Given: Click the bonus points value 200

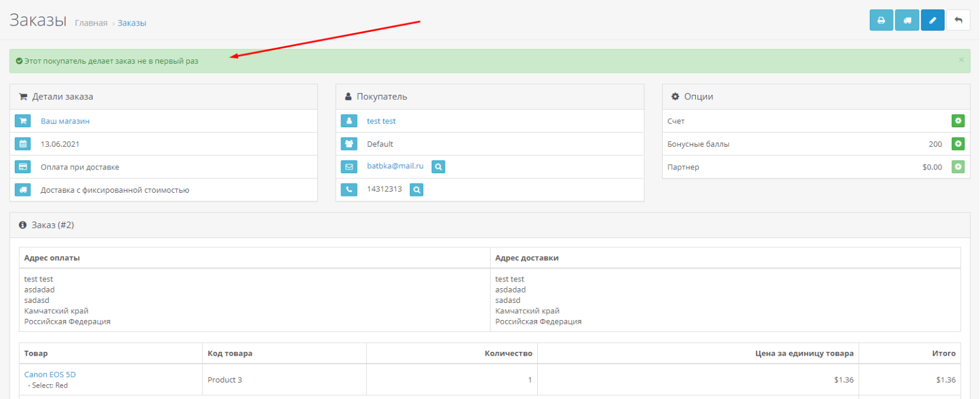Looking at the screenshot, I should [x=935, y=144].
